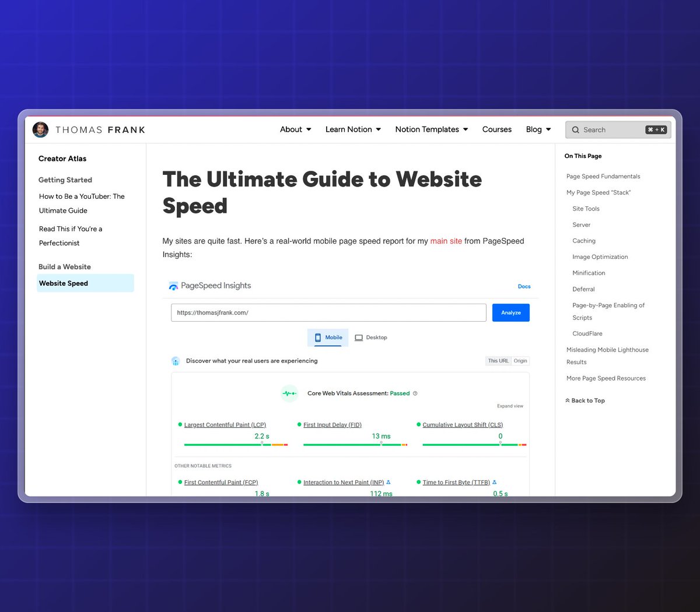
Task: Click the 13 ms FID value
Action: coord(381,436)
